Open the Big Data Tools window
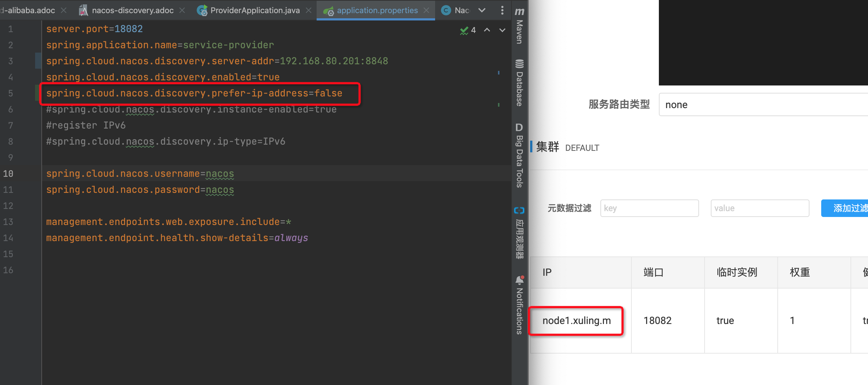Image resolution: width=868 pixels, height=385 pixels. coord(519,156)
